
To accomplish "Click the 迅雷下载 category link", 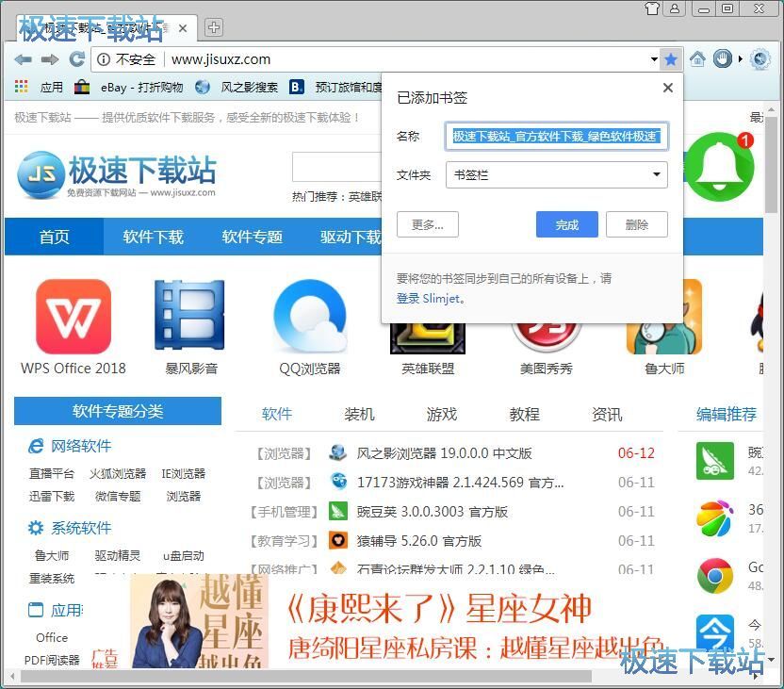I will [x=52, y=497].
